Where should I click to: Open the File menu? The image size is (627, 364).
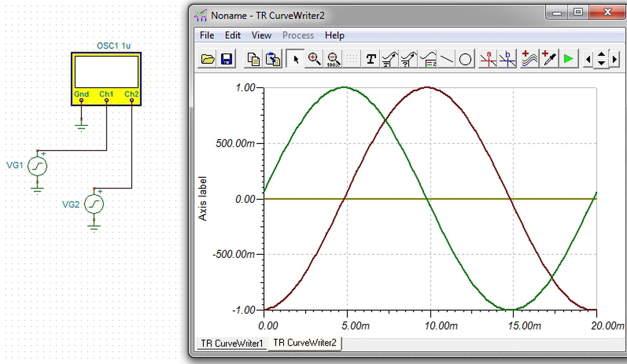207,35
